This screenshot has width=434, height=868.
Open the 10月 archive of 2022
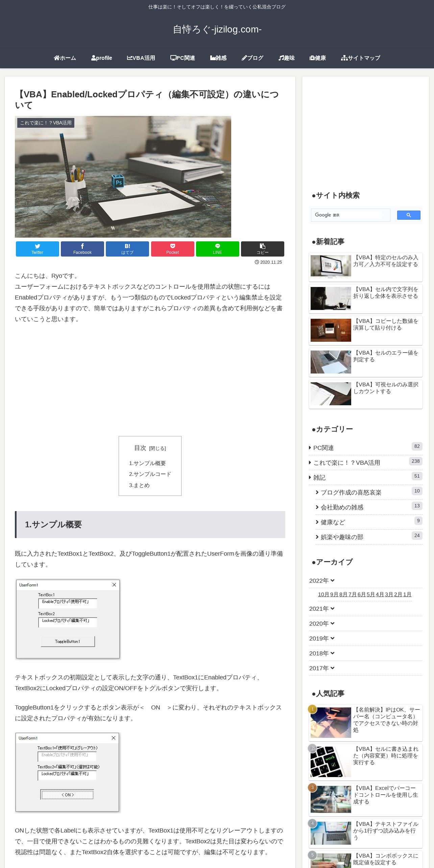point(323,595)
